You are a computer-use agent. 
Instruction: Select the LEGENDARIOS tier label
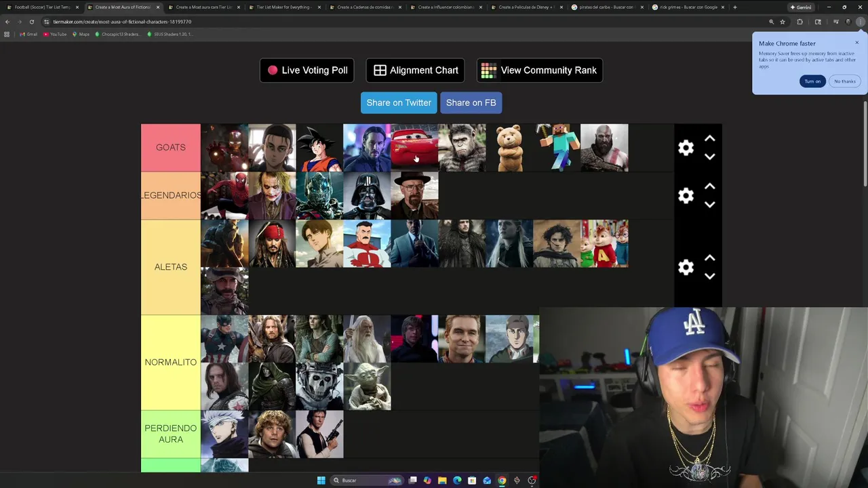pyautogui.click(x=171, y=195)
